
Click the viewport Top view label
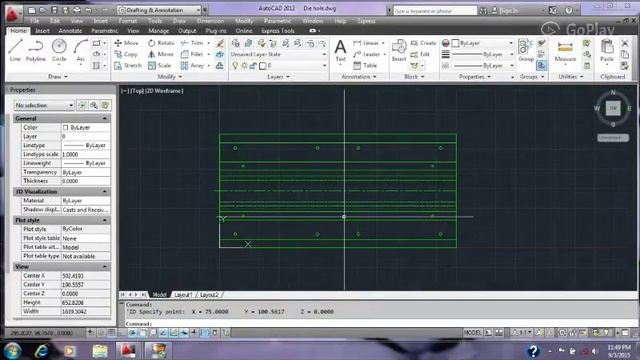[137, 91]
